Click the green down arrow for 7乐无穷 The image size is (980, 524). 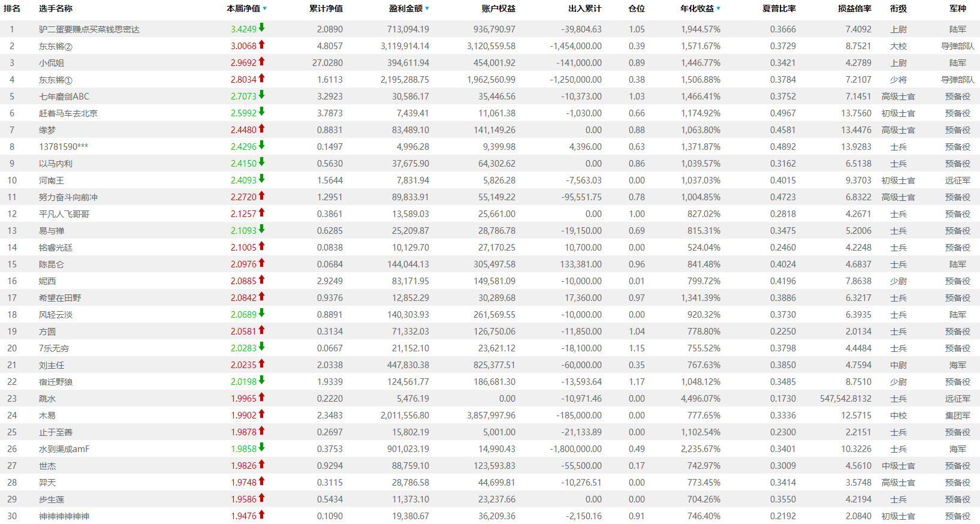pos(262,347)
